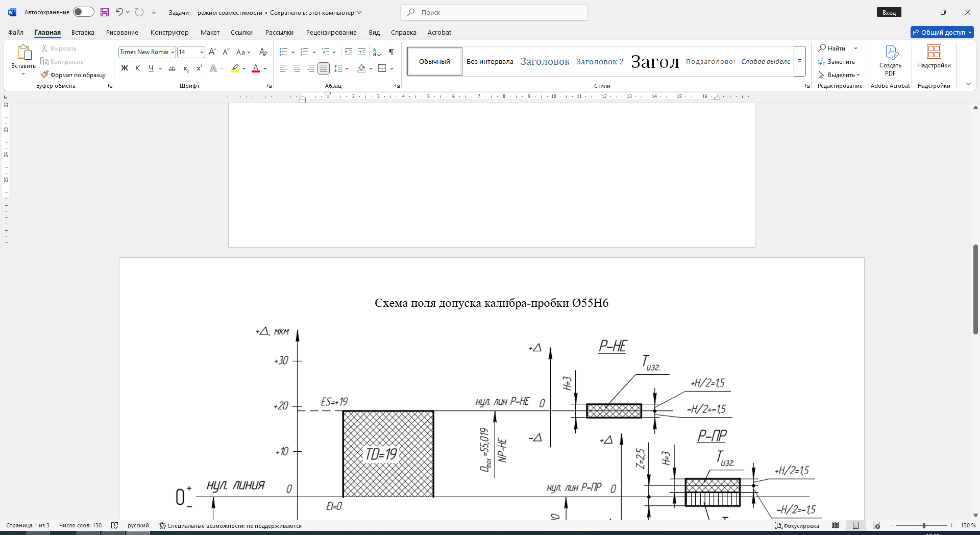The height and width of the screenshot is (535, 980).
Task: Open the Create PDF Adobe Acrobat tool
Action: click(x=890, y=60)
